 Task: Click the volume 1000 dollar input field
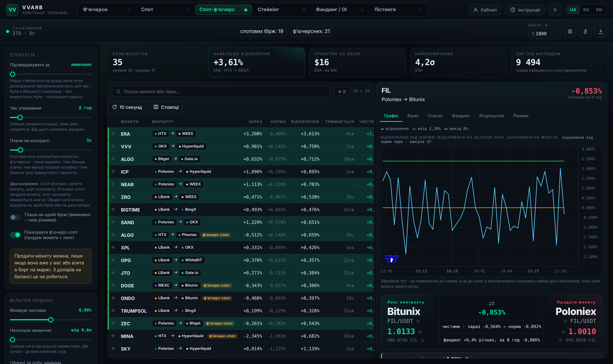click(x=544, y=34)
